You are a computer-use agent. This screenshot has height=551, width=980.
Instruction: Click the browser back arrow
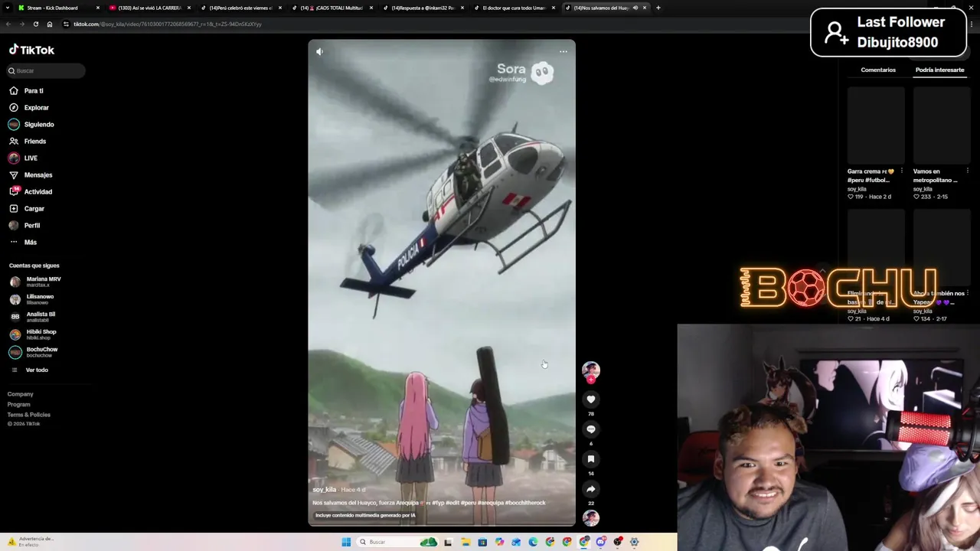point(8,24)
